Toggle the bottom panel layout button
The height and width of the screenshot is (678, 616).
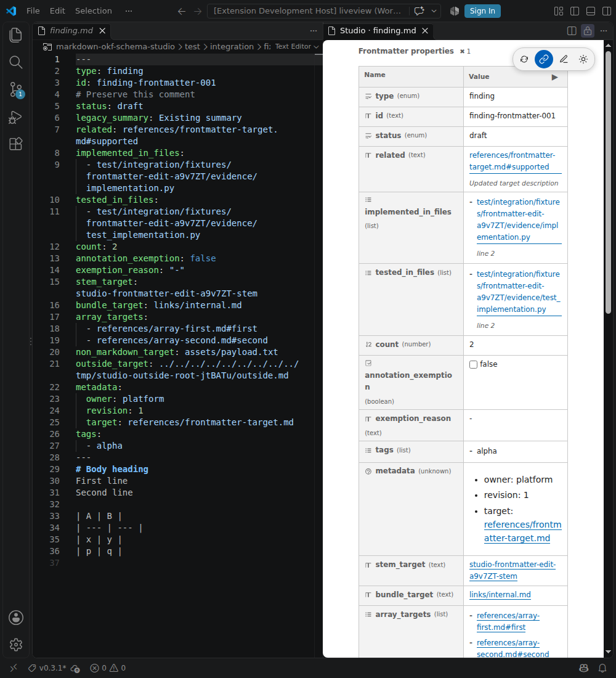pos(591,11)
